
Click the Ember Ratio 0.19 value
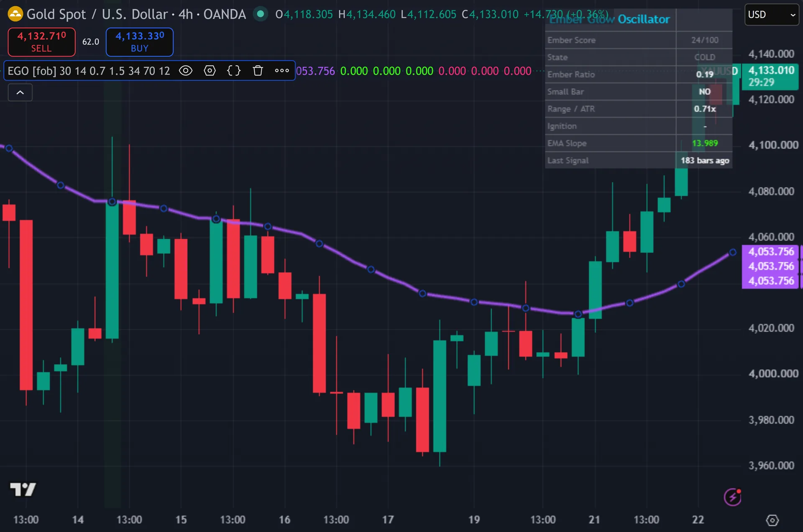[x=705, y=74]
